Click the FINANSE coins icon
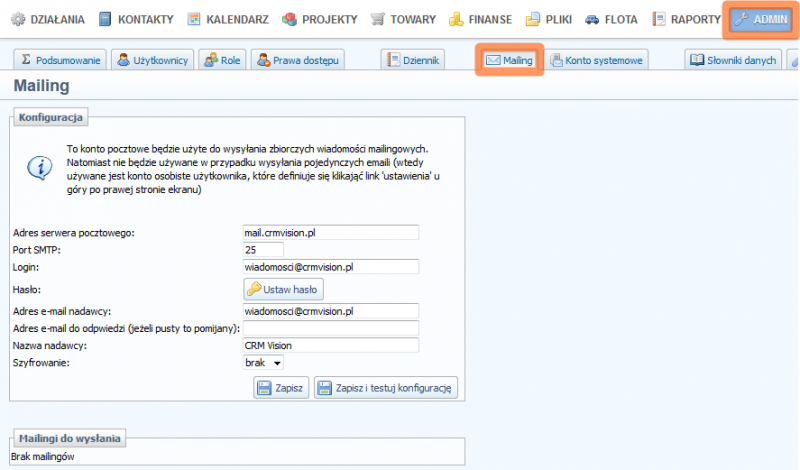Image resolution: width=800 pixels, height=470 pixels. (456, 19)
